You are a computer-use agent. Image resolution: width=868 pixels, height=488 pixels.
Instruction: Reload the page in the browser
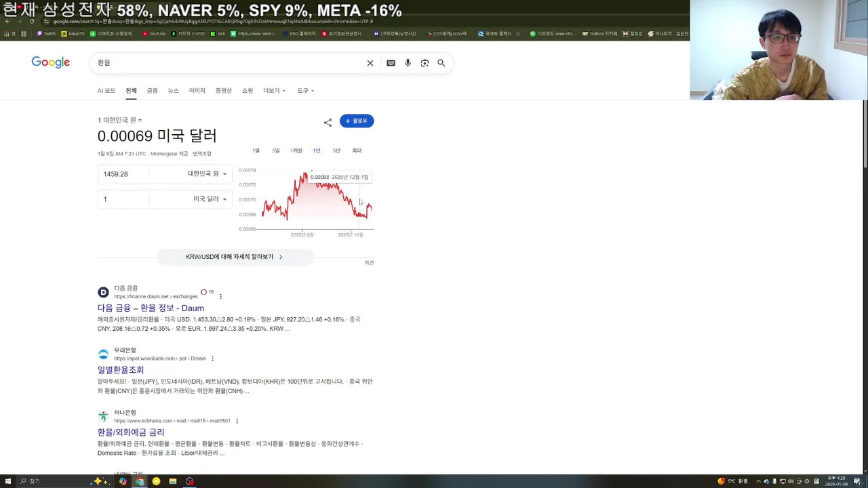tap(31, 21)
